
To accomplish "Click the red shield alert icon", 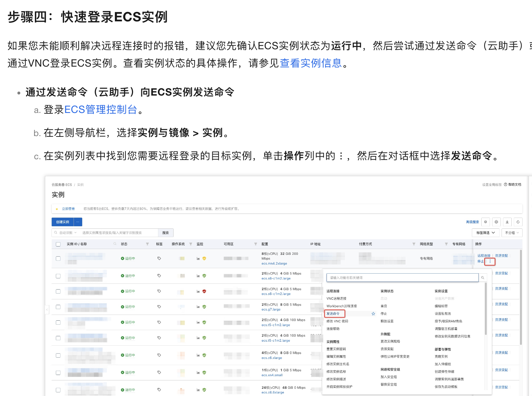I will coord(204,291).
